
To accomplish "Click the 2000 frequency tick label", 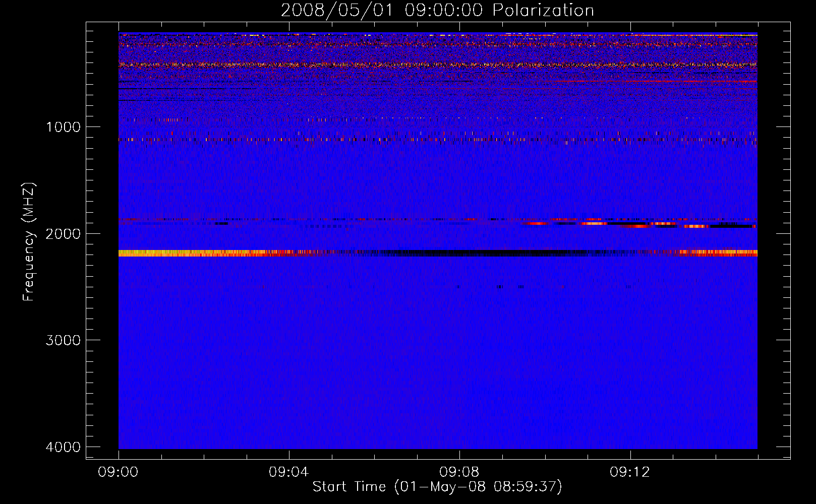I will click(x=63, y=234).
